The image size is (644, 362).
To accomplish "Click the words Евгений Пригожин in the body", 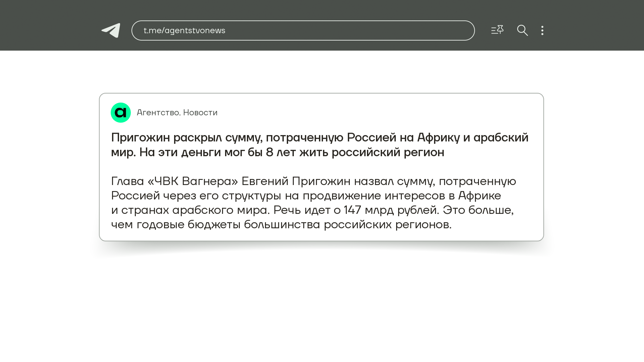I will point(296,181).
